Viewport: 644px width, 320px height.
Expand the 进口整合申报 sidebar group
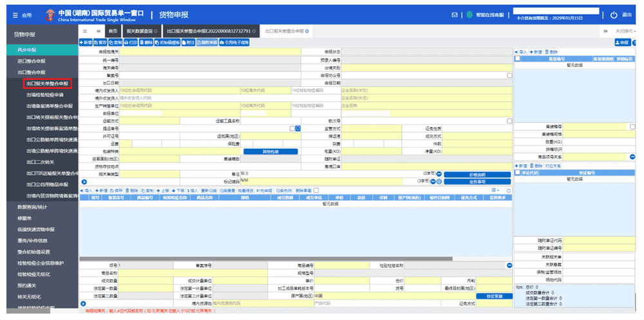[x=32, y=61]
